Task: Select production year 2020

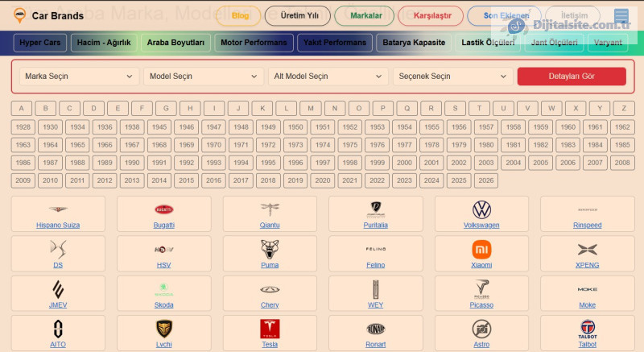Action: 323,180
